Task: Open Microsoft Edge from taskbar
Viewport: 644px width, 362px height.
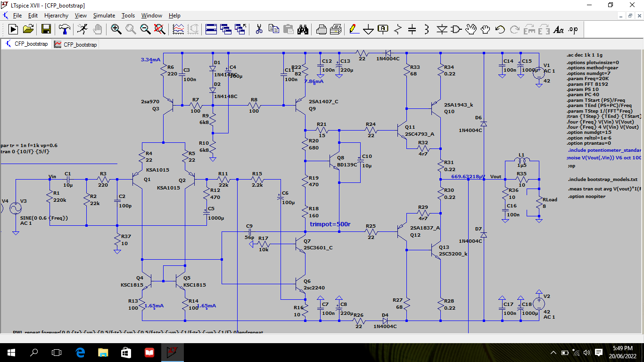Action: (80, 352)
